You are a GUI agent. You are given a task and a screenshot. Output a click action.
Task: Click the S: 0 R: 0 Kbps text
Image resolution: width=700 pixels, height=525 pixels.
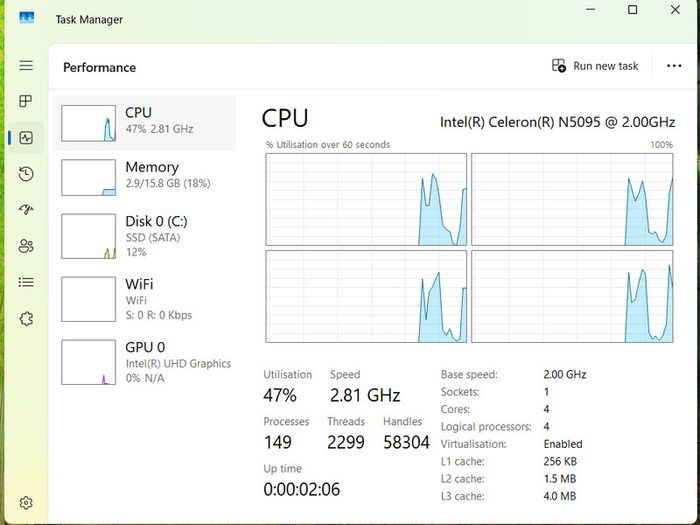click(x=159, y=315)
